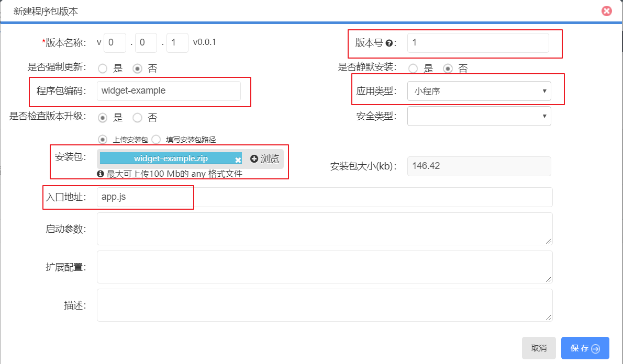Enable silent install with 'Yes' option
Image resolution: width=623 pixels, height=364 pixels.
pyautogui.click(x=413, y=69)
